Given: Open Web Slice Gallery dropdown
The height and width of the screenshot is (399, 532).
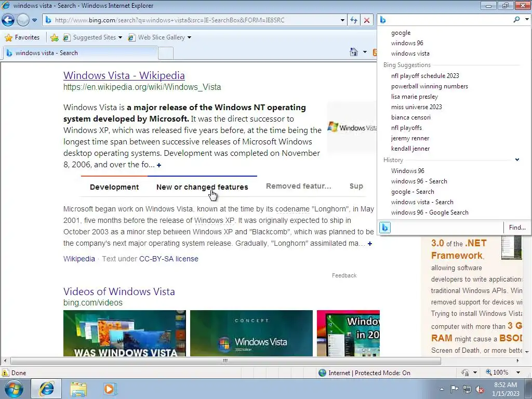Looking at the screenshot, I should (159, 37).
